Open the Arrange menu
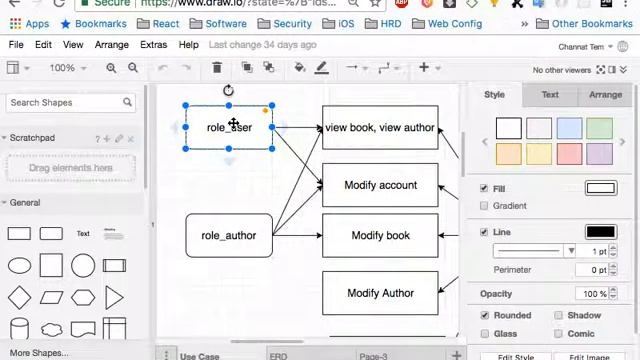 (x=111, y=44)
